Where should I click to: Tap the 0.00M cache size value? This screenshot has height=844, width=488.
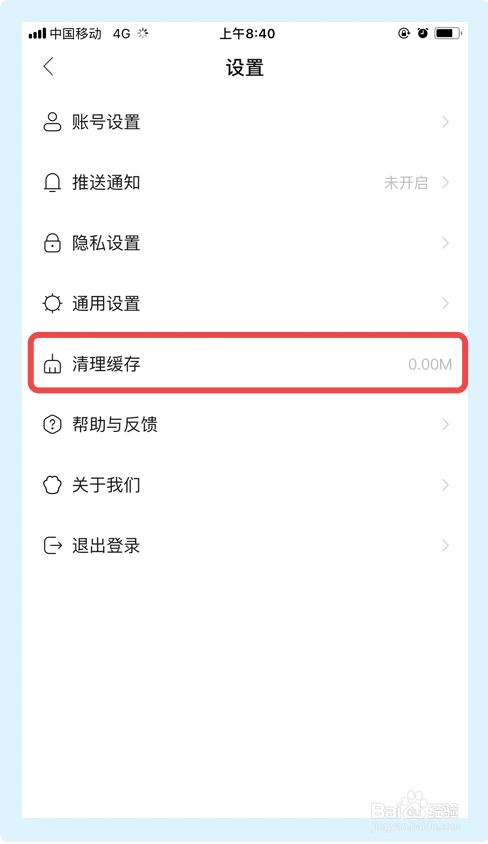click(x=430, y=364)
